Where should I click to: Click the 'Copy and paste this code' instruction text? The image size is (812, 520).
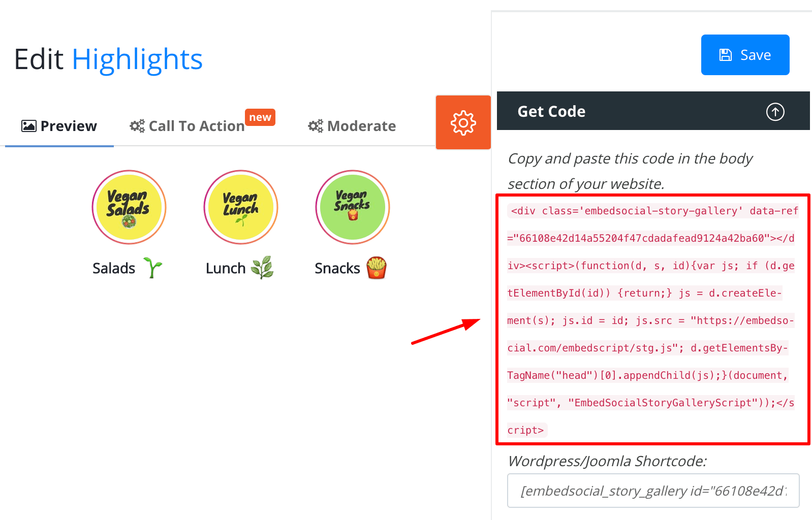(x=630, y=171)
